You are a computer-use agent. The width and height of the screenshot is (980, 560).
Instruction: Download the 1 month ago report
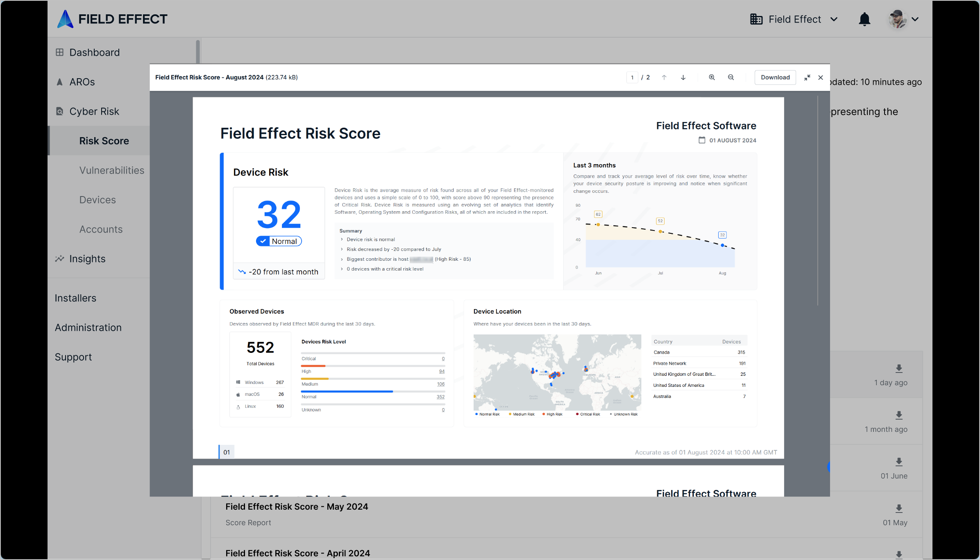(x=899, y=415)
